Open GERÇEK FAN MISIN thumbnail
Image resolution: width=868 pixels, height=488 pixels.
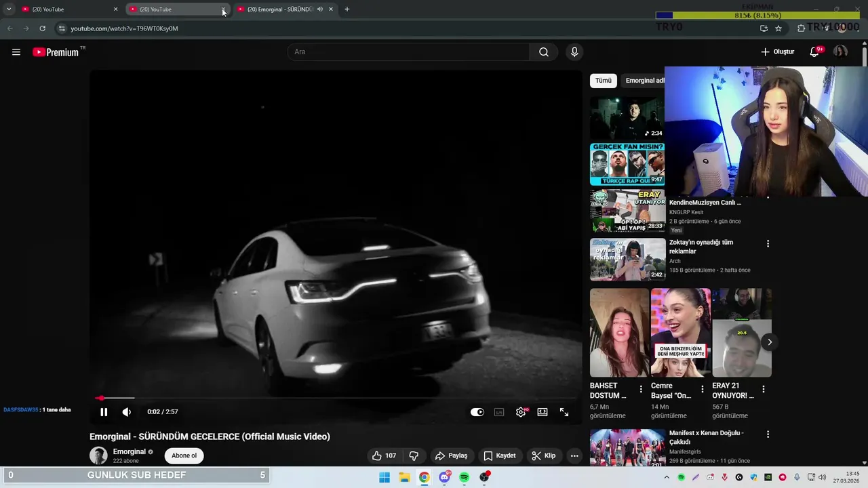click(627, 164)
